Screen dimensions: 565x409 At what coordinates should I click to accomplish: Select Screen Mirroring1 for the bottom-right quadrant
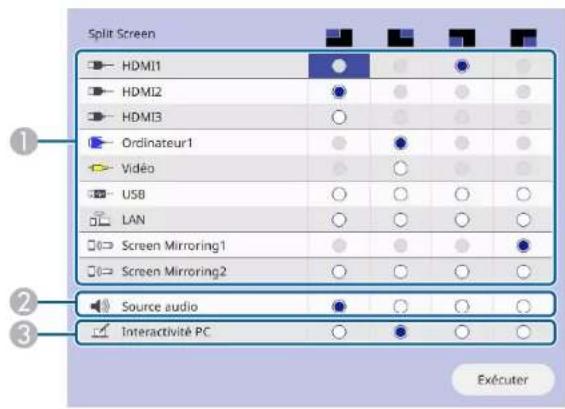[523, 246]
